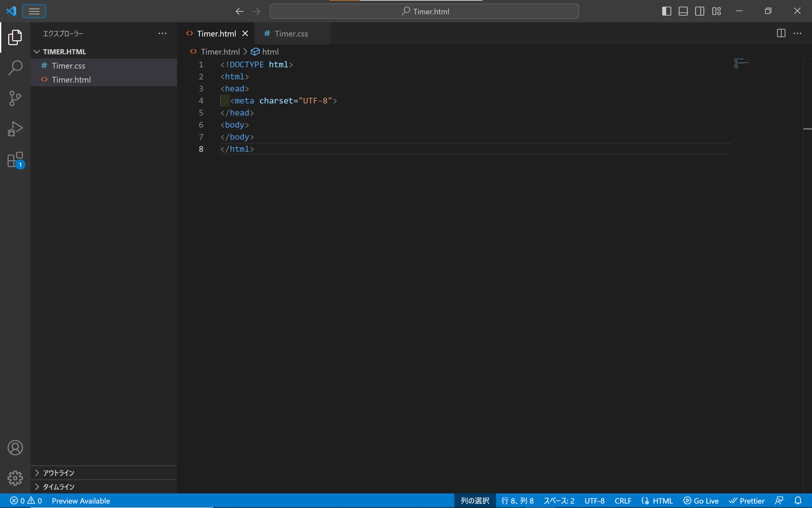Start Go Live server
812x508 pixels.
[701, 501]
